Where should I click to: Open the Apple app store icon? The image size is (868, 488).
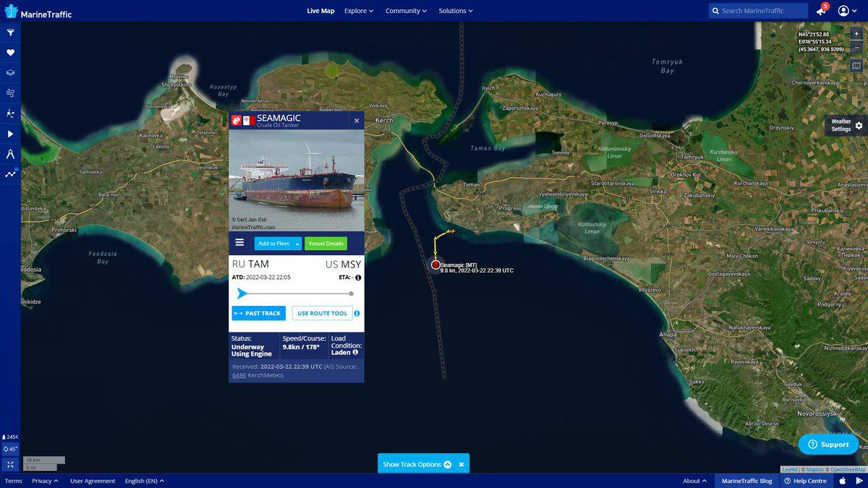(843, 481)
